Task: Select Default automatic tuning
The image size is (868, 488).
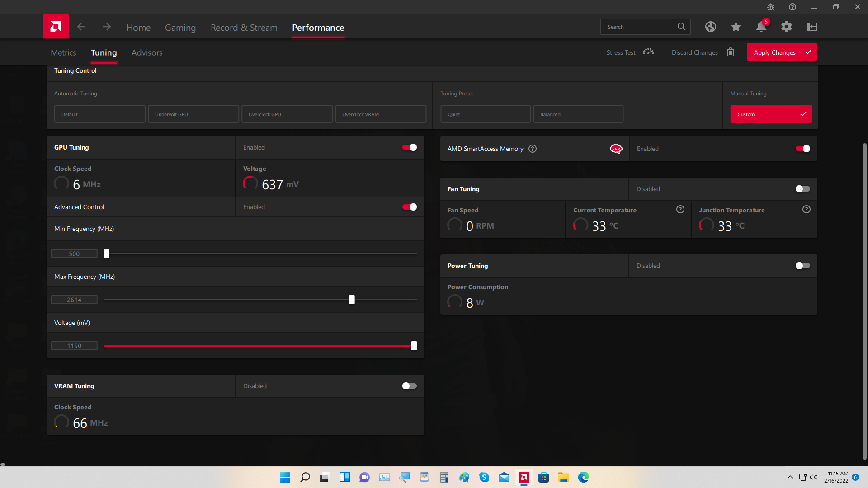Action: (100, 114)
